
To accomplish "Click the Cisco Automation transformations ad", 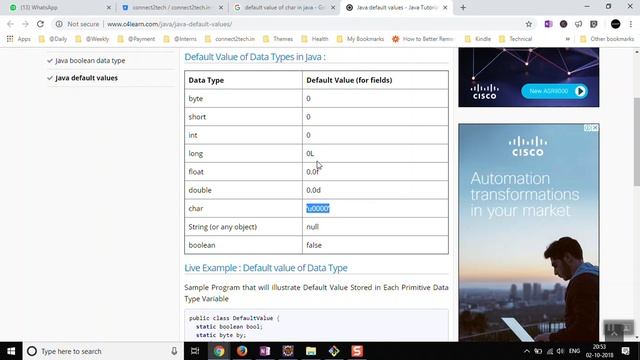I will point(529,233).
